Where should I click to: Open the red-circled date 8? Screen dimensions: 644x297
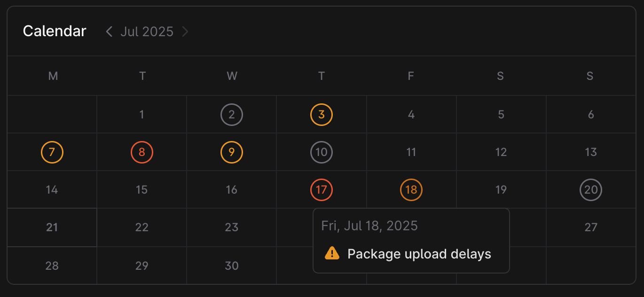[x=142, y=152]
